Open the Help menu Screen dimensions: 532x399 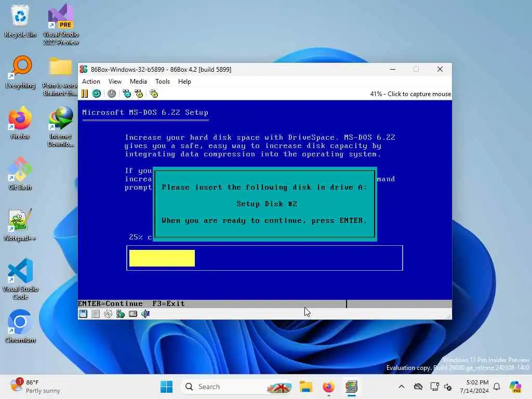(184, 82)
